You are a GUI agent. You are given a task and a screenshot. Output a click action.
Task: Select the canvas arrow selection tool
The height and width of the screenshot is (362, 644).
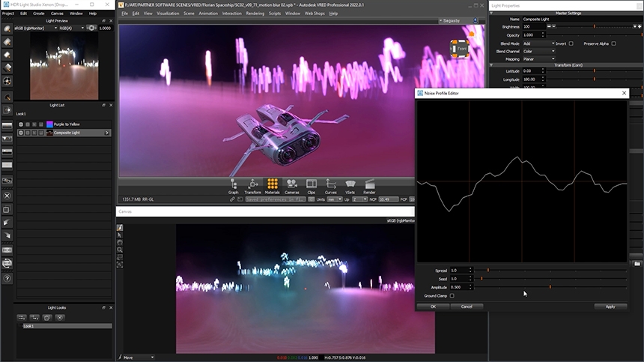tap(120, 235)
